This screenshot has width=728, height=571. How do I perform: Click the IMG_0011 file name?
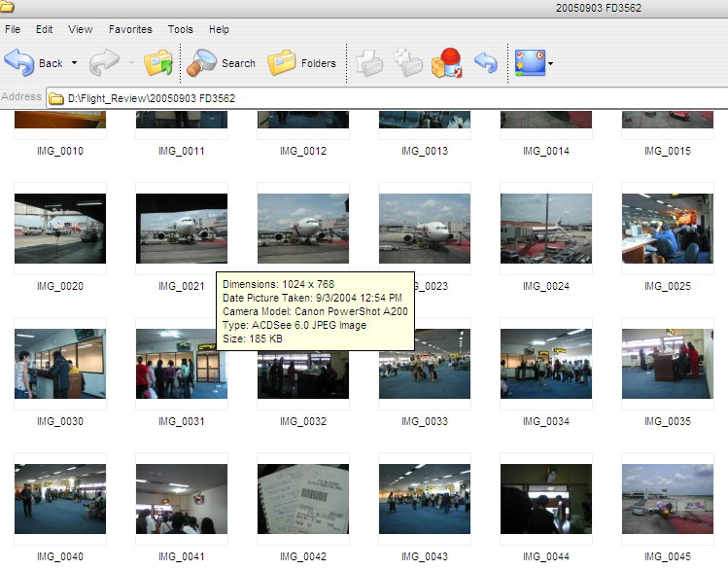point(182,151)
